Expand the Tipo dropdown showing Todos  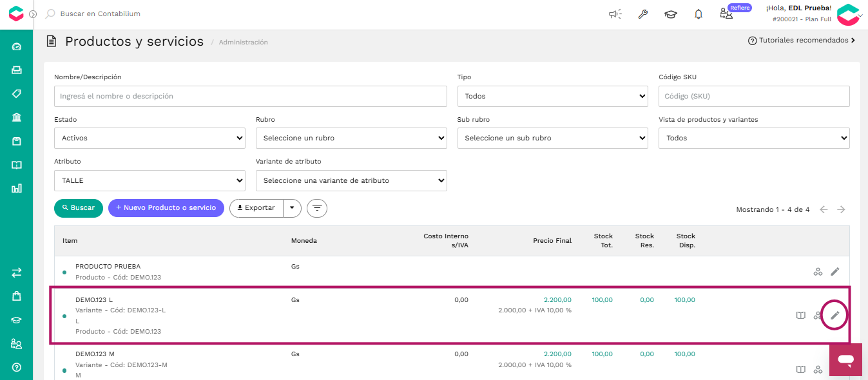pyautogui.click(x=553, y=96)
